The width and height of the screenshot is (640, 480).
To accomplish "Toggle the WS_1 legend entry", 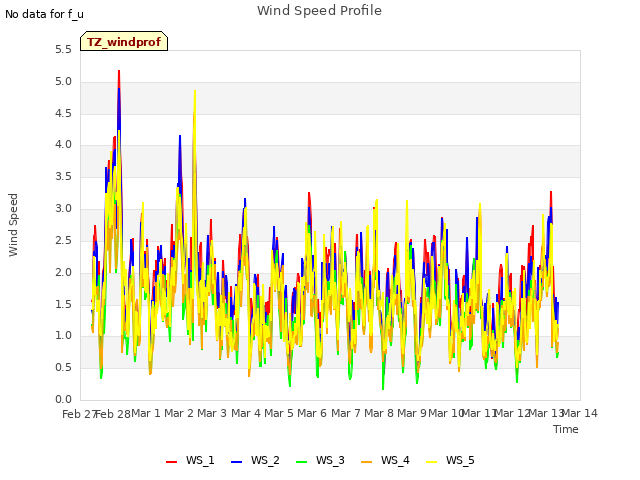I will pos(190,460).
